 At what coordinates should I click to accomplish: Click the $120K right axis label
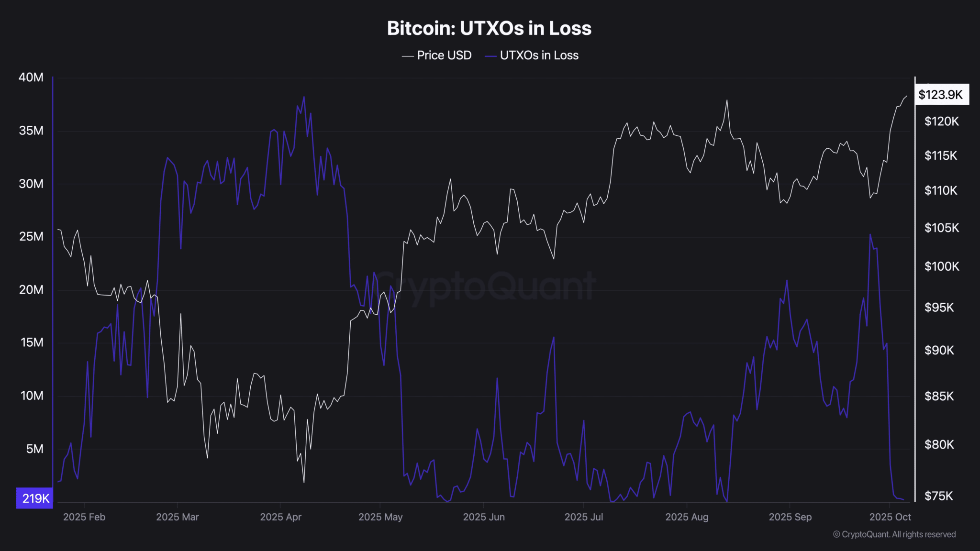tap(941, 121)
